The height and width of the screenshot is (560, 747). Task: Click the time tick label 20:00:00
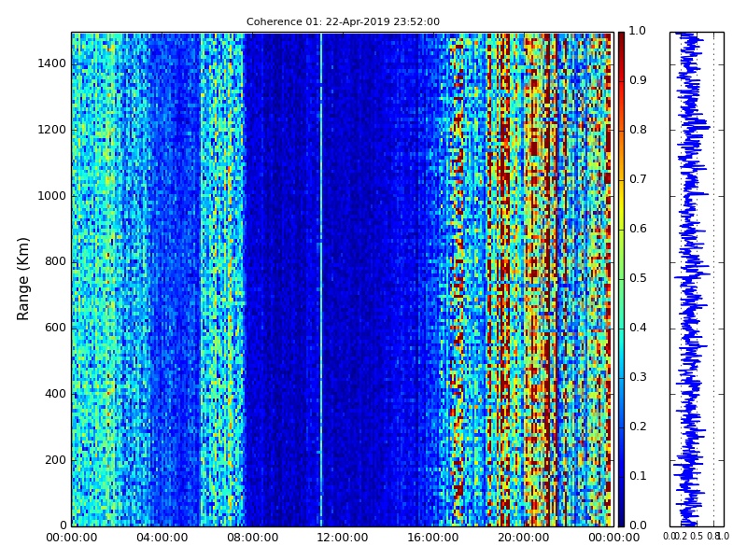pos(524,539)
